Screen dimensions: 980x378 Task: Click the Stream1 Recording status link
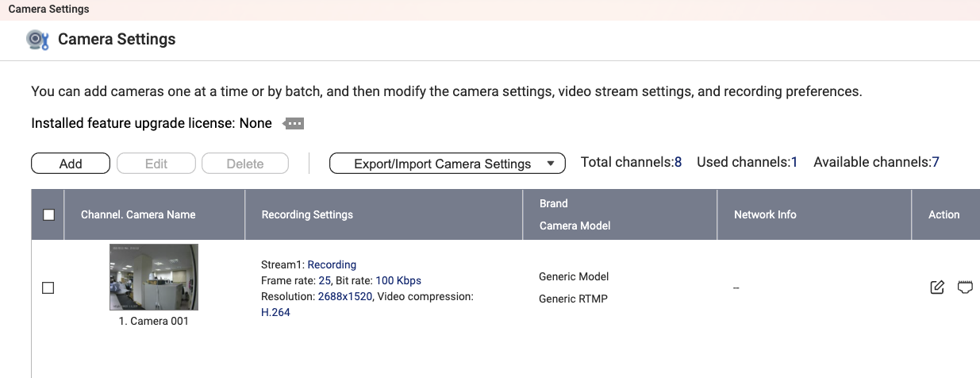tap(332, 264)
